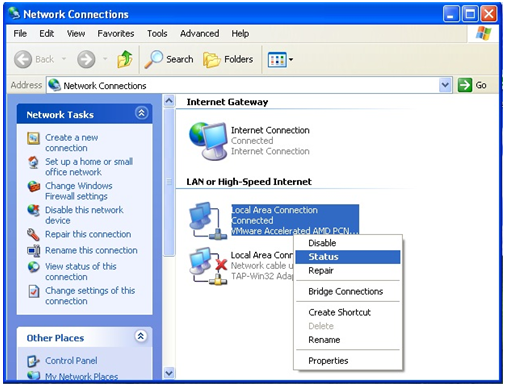The width and height of the screenshot is (507, 389).
Task: Click Change Windows Firewall settings link
Action: pos(79,191)
